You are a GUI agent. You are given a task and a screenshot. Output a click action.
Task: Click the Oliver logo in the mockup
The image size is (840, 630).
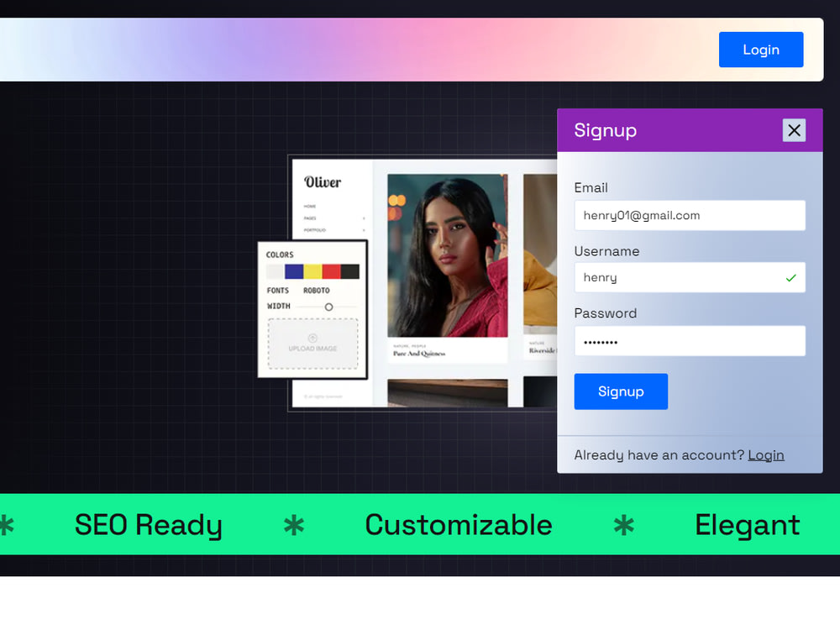coord(323,182)
